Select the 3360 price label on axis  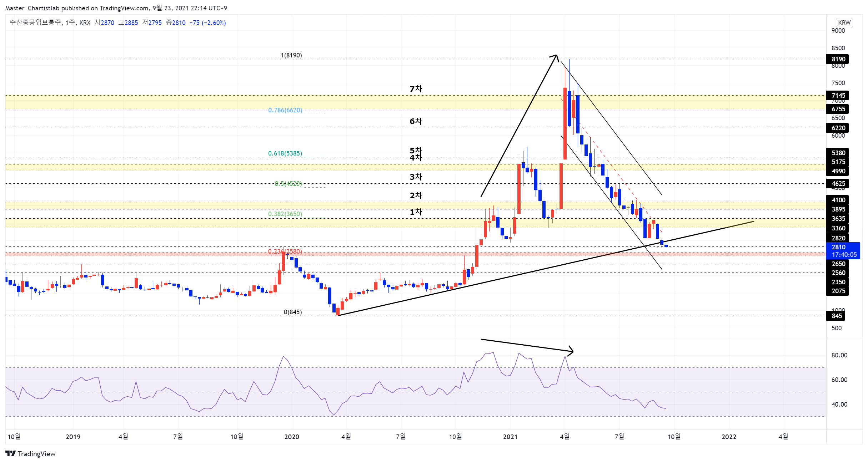click(838, 228)
